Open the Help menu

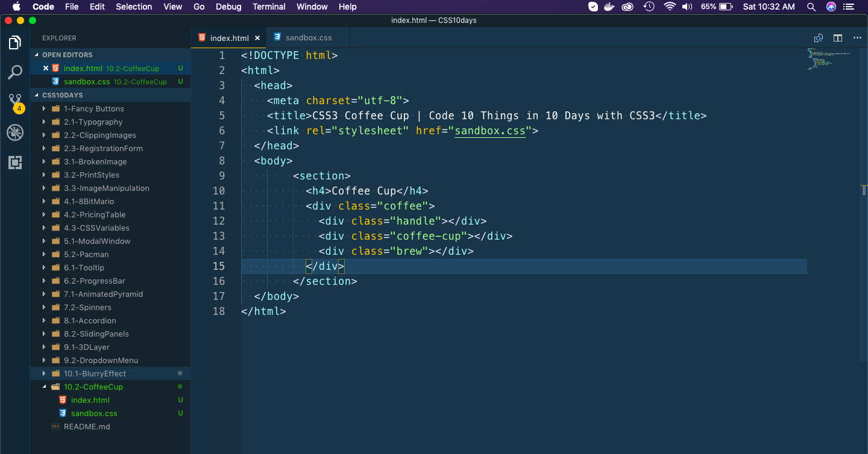tap(348, 7)
